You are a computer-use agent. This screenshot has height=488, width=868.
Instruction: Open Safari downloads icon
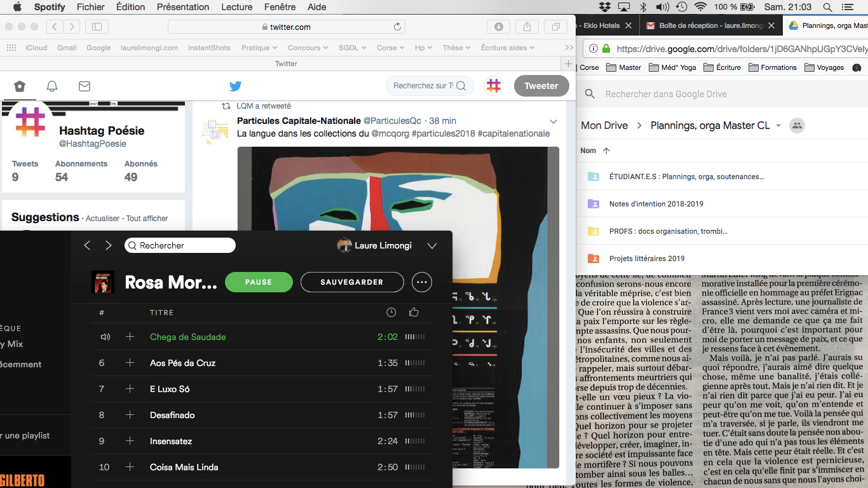[499, 27]
